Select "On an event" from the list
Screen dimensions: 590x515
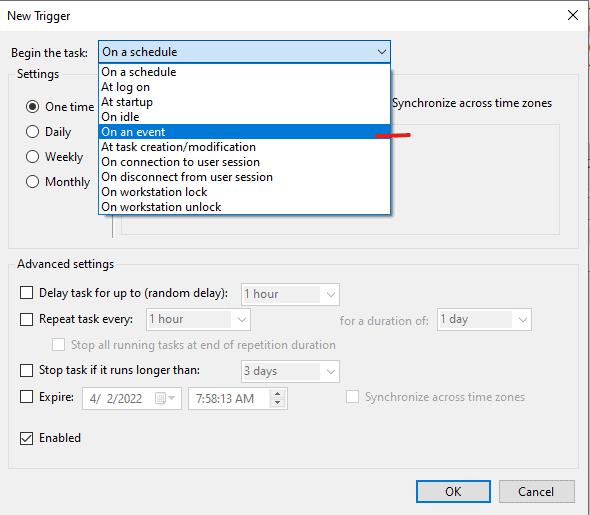(244, 132)
